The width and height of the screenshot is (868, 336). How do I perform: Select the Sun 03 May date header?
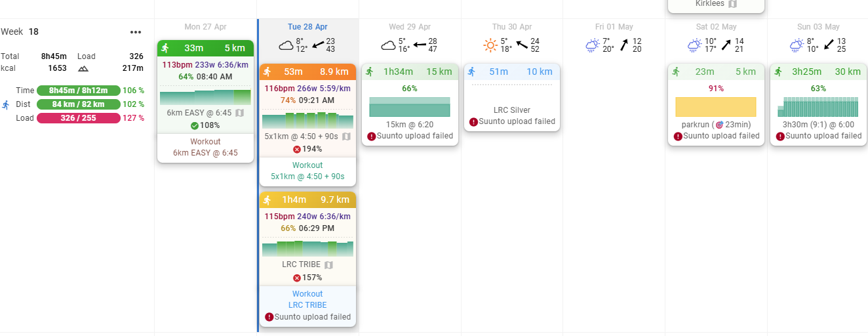pos(818,27)
